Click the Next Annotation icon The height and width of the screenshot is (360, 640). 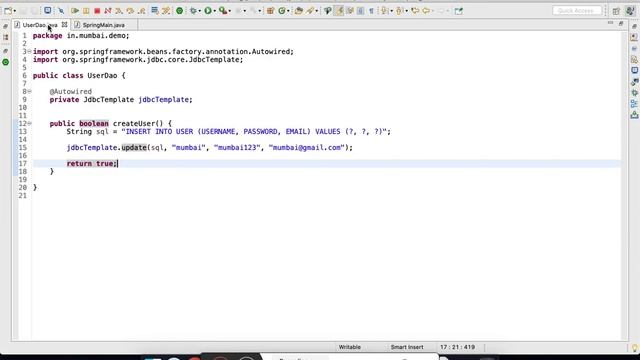(384, 11)
